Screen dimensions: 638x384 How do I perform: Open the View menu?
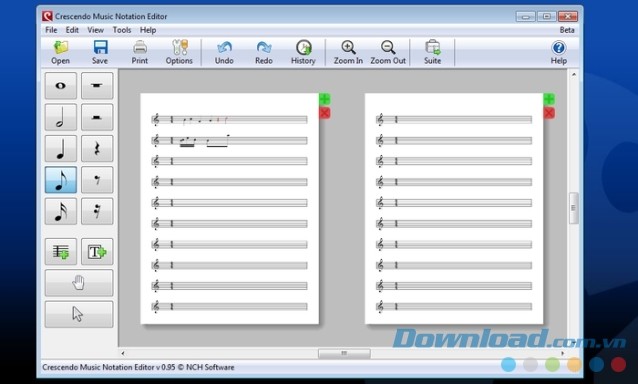click(x=96, y=30)
